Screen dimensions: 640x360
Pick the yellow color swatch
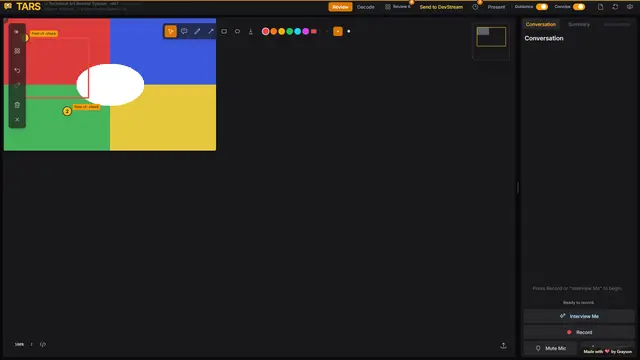(282, 31)
